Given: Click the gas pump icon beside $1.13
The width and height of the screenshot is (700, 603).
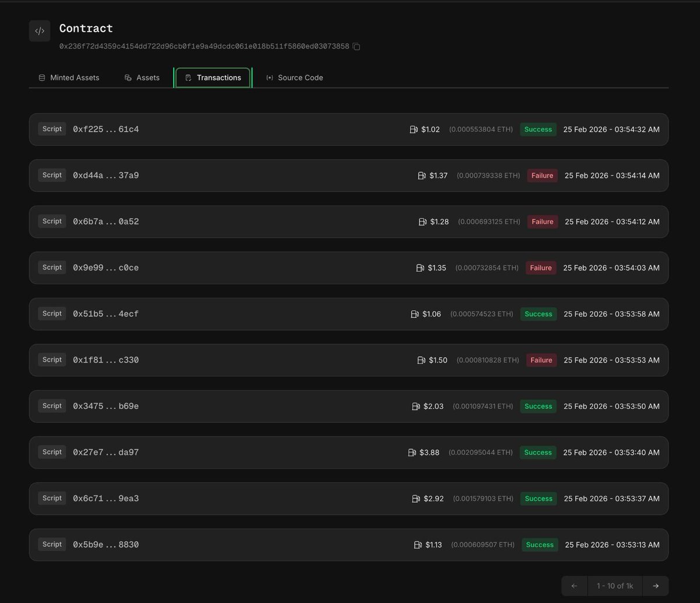Looking at the screenshot, I should 418,545.
